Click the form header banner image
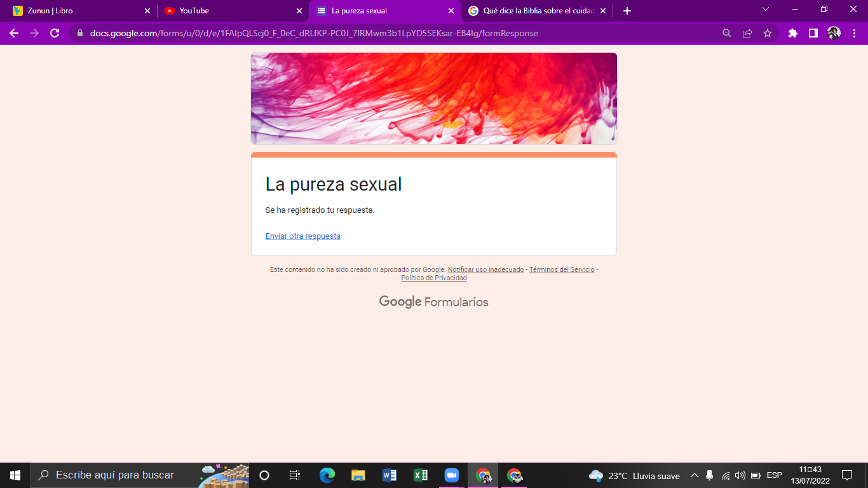The height and width of the screenshot is (488, 868). [x=434, y=98]
